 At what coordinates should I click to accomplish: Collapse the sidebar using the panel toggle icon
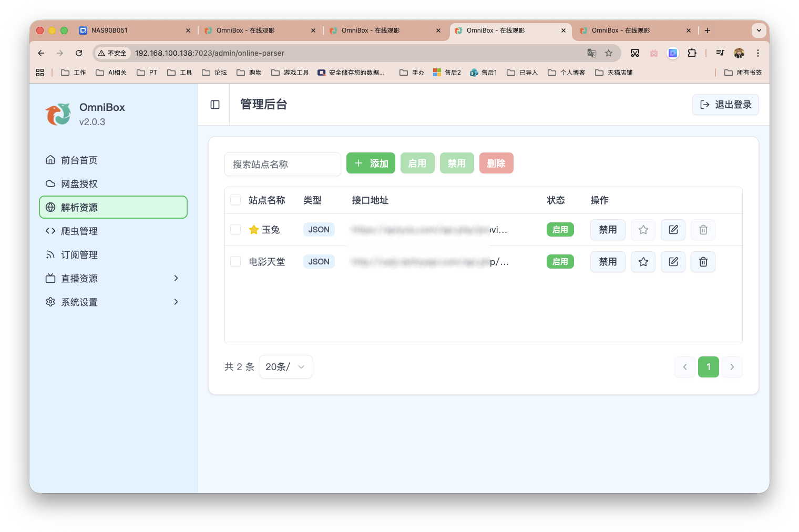(x=214, y=105)
